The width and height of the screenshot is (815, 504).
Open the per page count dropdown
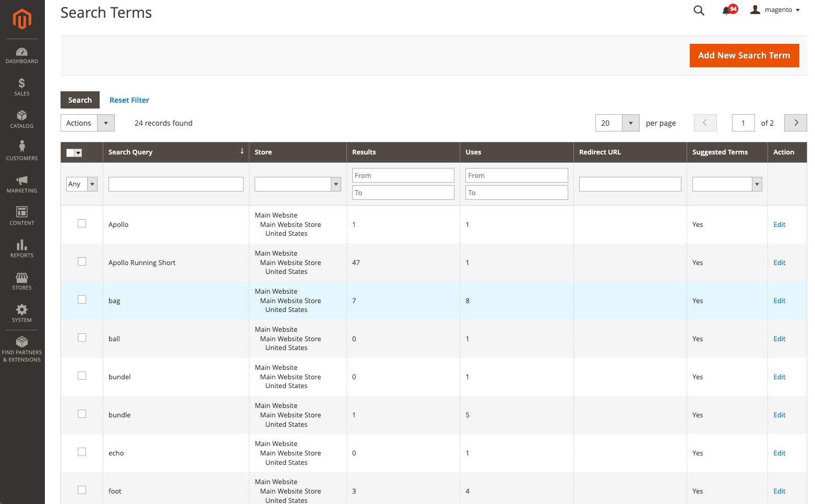tap(630, 123)
